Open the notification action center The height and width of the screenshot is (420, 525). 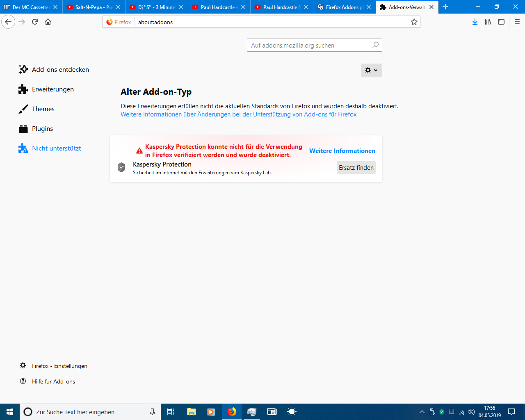click(x=511, y=412)
